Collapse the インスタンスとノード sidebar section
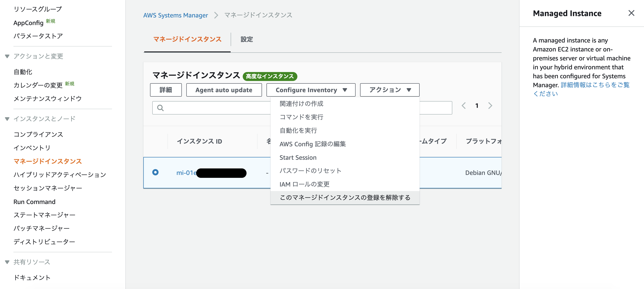This screenshot has width=644, height=289. [x=7, y=119]
